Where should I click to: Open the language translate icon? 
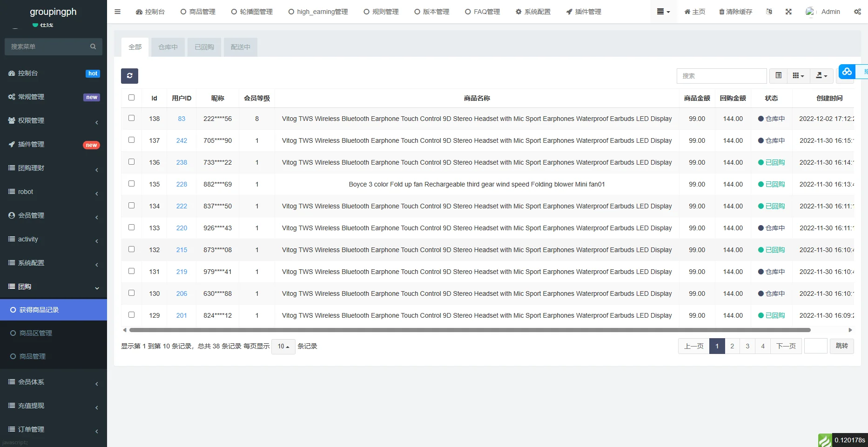pos(769,12)
